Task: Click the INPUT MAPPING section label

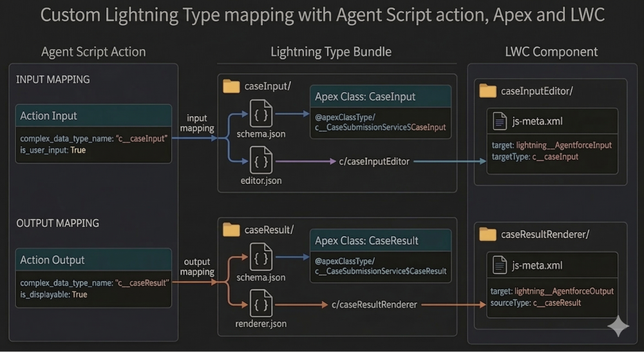Action: (x=53, y=79)
